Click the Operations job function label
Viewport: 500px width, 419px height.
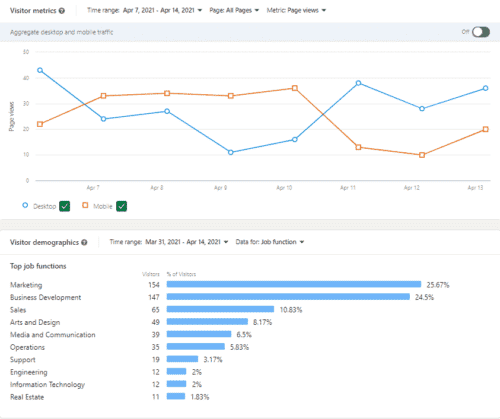pyautogui.click(x=27, y=347)
